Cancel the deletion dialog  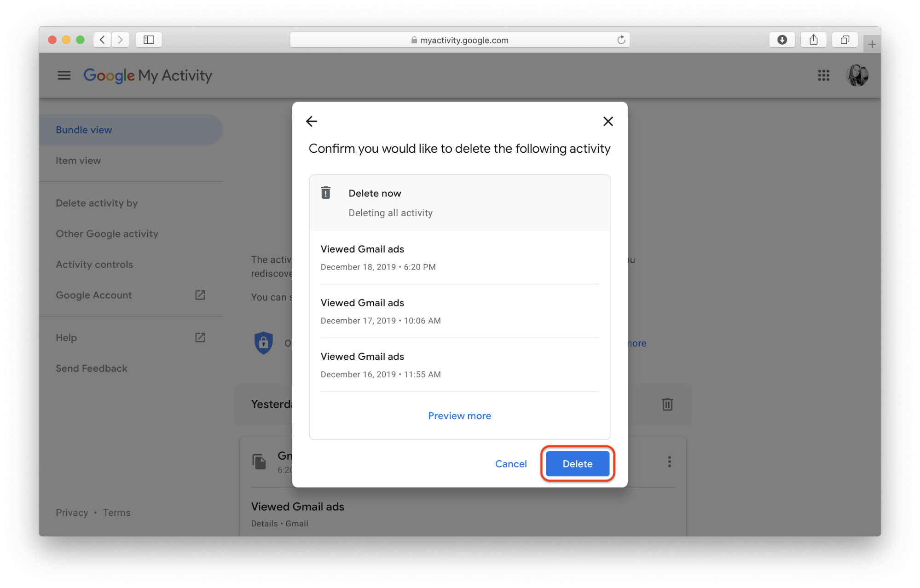pyautogui.click(x=511, y=464)
